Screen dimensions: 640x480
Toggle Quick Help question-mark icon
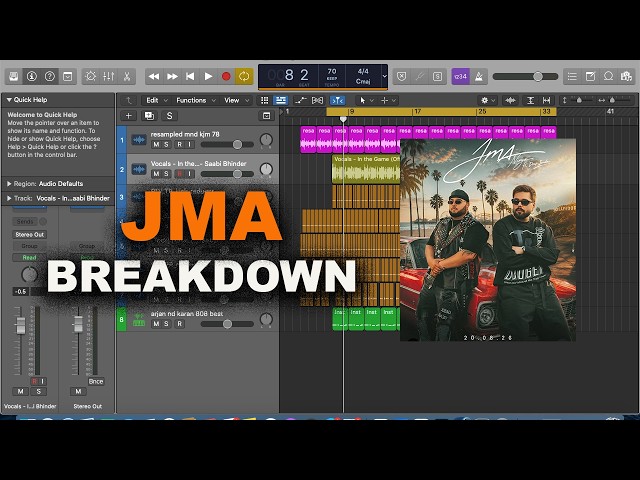[x=50, y=76]
